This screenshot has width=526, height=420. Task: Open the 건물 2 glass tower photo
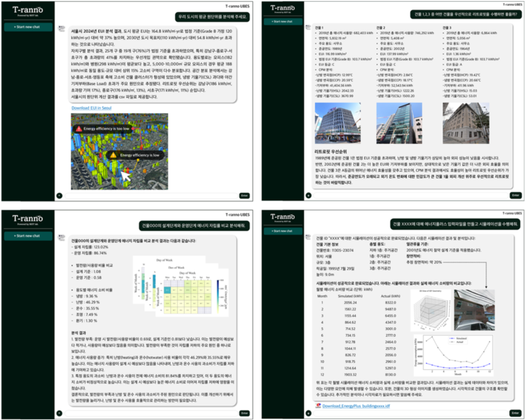(399, 123)
